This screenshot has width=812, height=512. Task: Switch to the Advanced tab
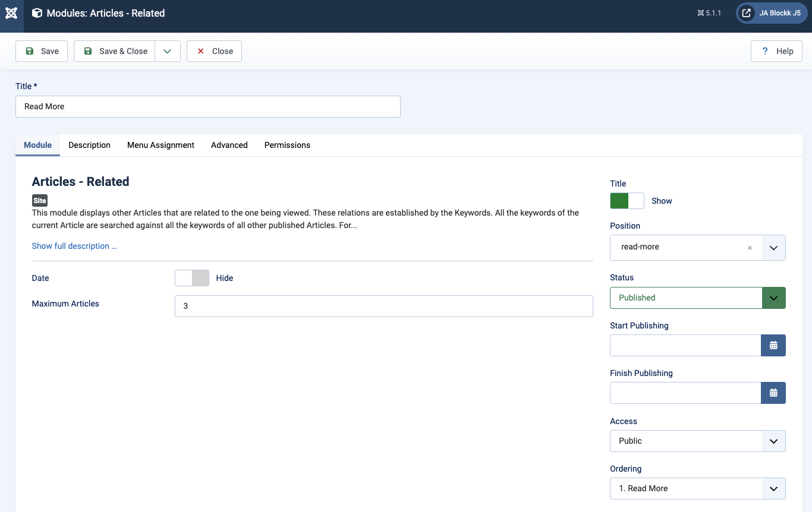click(229, 145)
